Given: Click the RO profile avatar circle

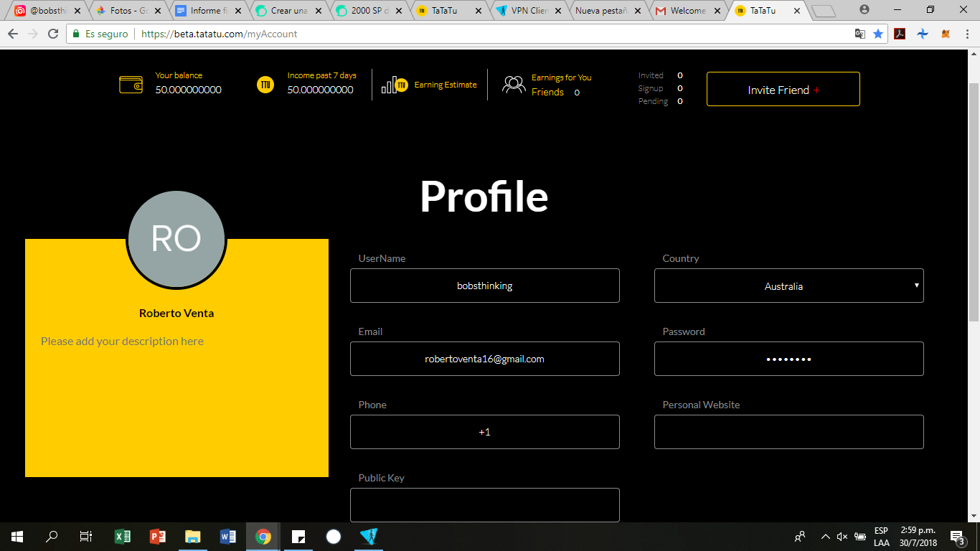Looking at the screenshot, I should click(176, 239).
